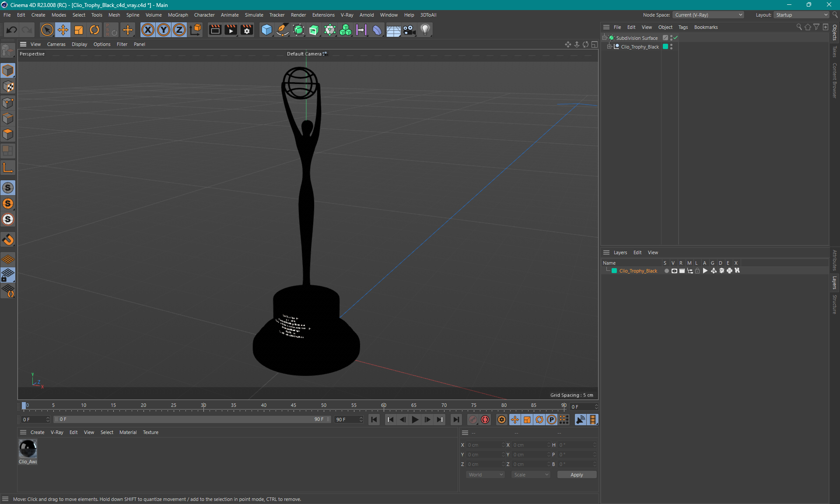Open the Node Space dropdown

click(x=708, y=15)
